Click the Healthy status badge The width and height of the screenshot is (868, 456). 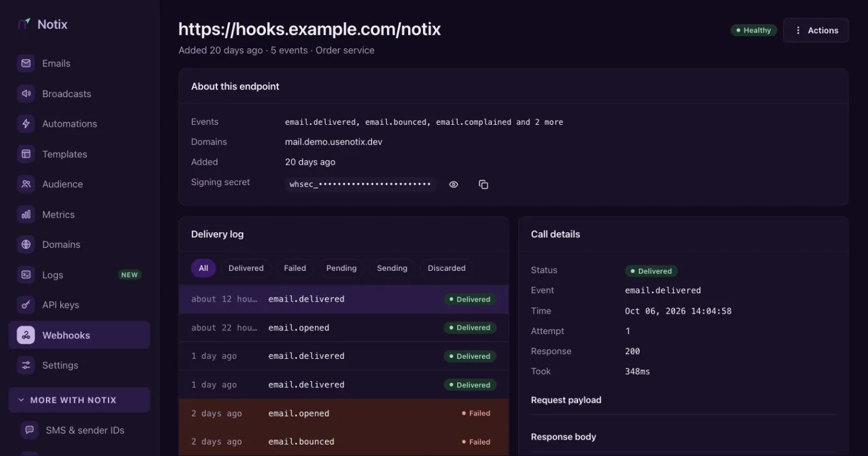point(753,30)
